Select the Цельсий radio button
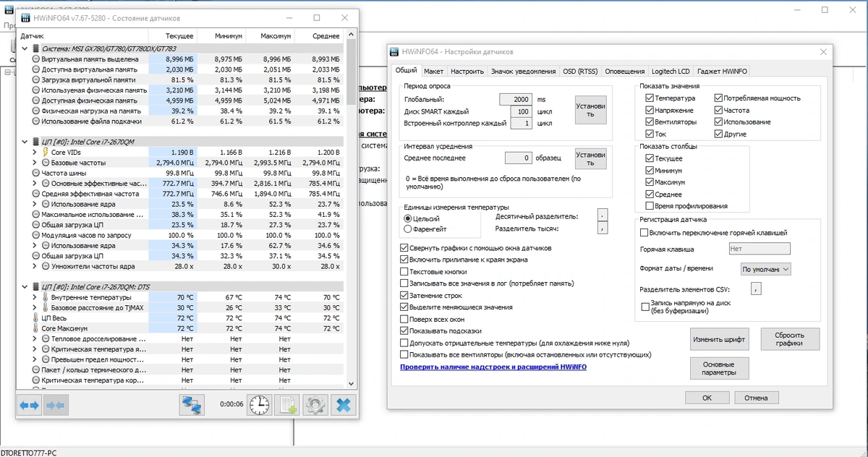 (408, 218)
